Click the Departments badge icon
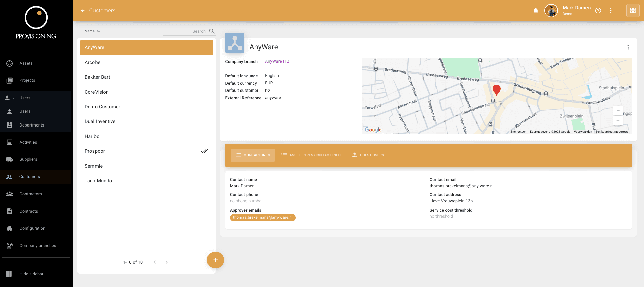 pos(10,125)
